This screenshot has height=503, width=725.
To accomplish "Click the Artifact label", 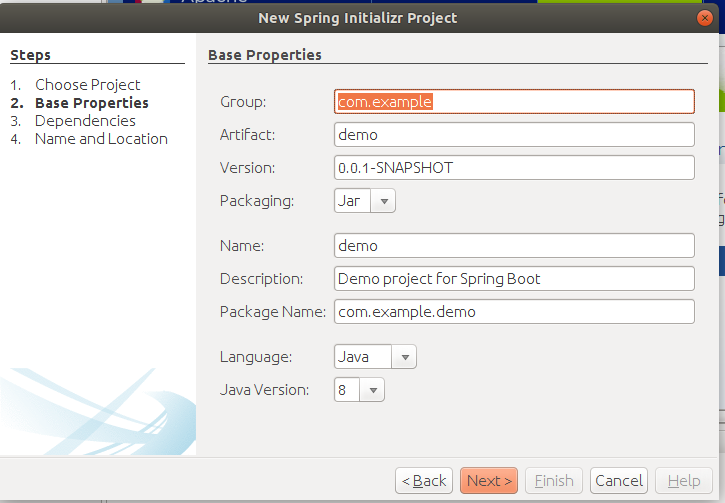I will (x=247, y=135).
